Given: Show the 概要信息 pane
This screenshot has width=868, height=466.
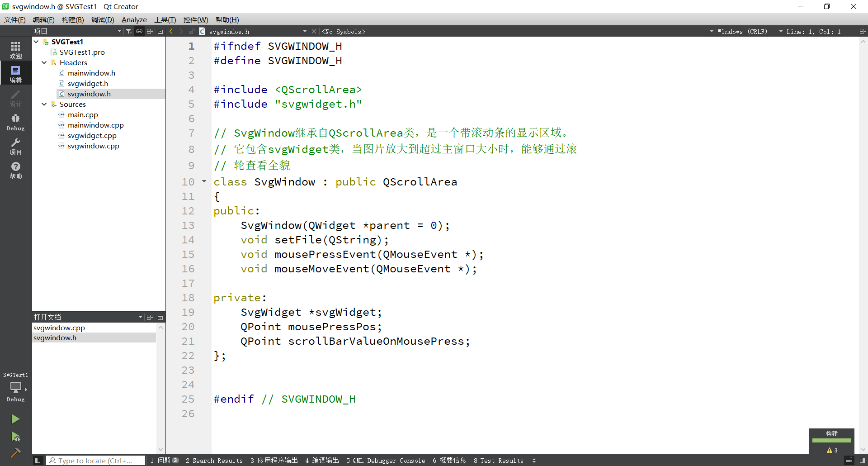Looking at the screenshot, I should 449,461.
